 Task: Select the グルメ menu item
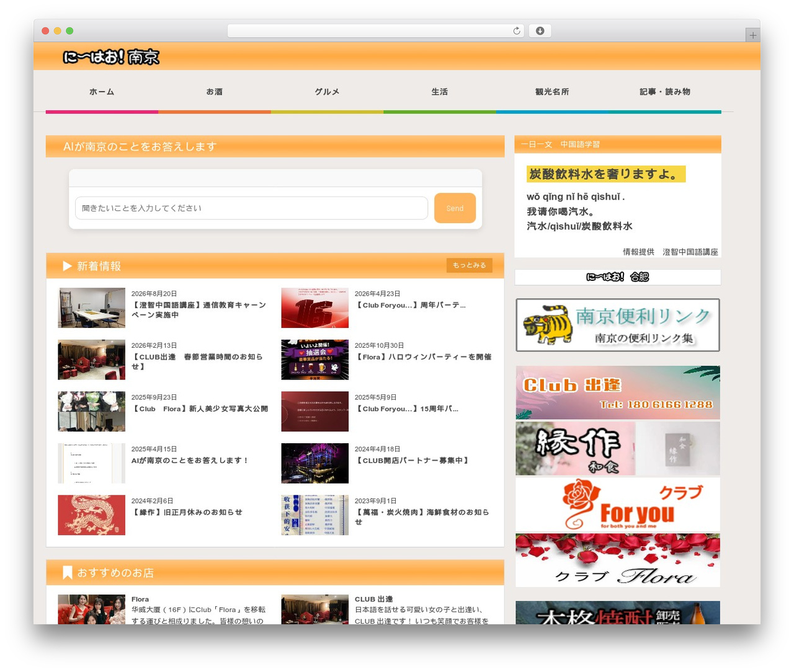327,92
